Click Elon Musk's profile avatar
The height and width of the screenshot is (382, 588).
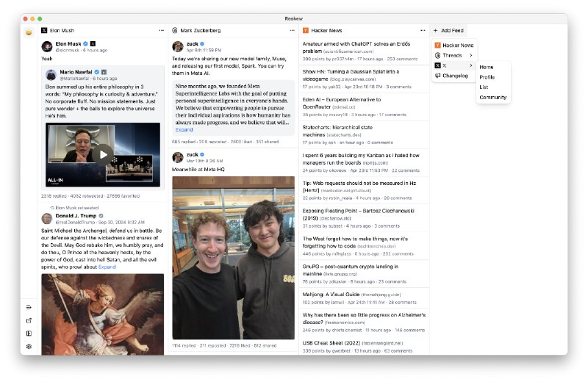(x=47, y=46)
